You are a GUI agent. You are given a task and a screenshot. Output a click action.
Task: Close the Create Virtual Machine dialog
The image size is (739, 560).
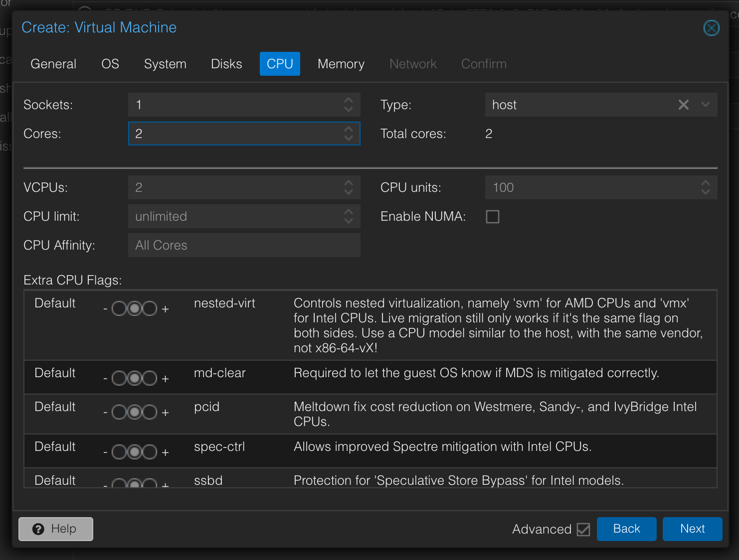711,28
